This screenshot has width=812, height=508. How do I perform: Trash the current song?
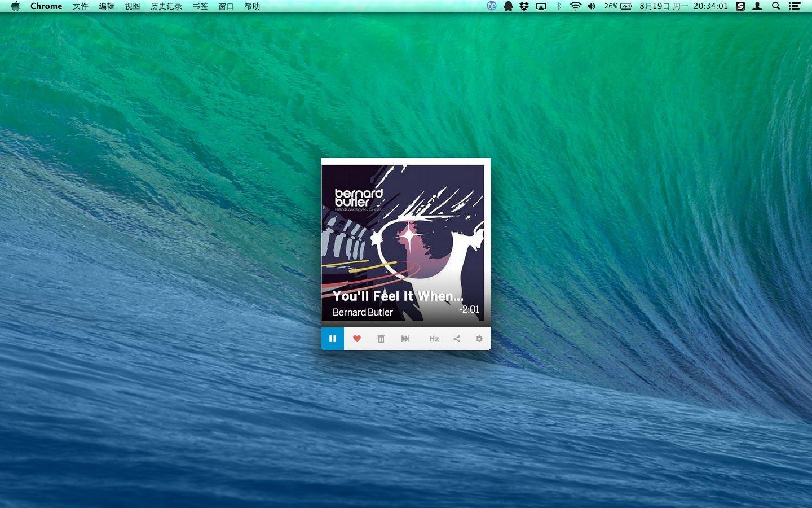pos(381,339)
